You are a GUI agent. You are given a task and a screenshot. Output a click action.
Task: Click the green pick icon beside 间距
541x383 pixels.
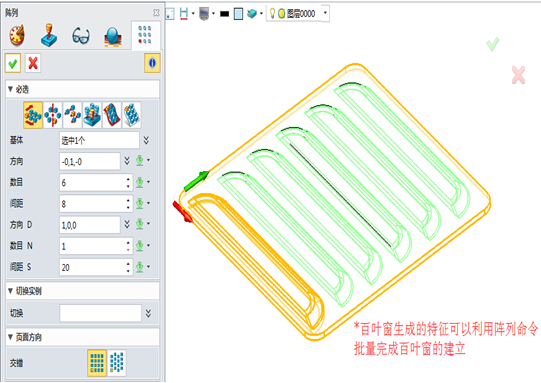tap(139, 203)
